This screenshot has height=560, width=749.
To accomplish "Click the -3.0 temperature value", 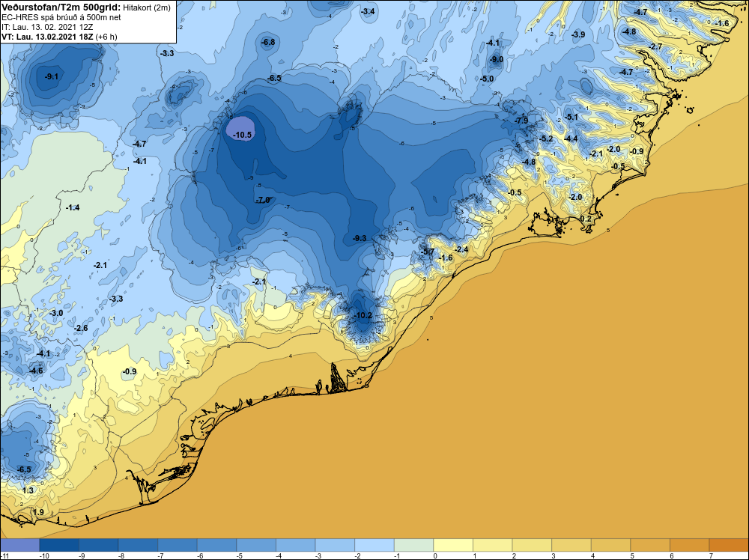I will click(x=56, y=313).
